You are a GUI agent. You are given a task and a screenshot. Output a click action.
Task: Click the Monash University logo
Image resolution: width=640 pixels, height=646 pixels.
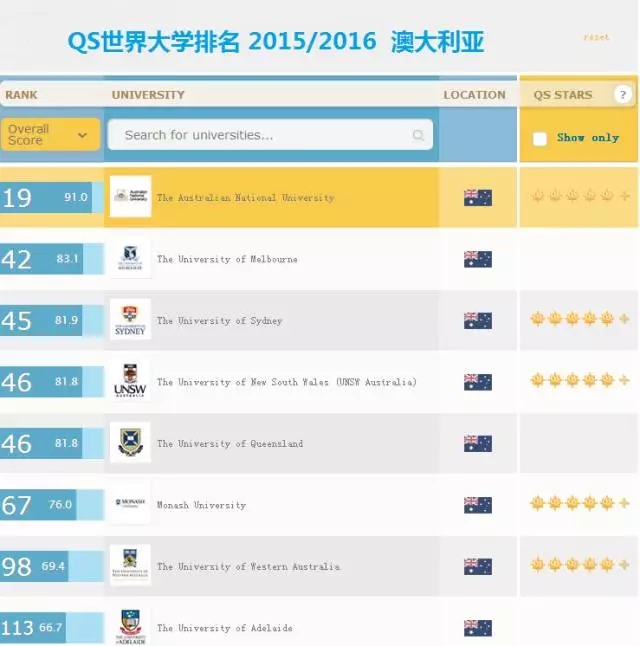pyautogui.click(x=131, y=503)
